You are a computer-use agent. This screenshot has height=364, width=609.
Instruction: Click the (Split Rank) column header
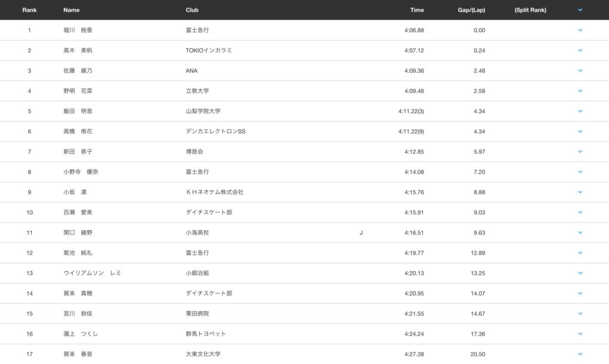(530, 10)
